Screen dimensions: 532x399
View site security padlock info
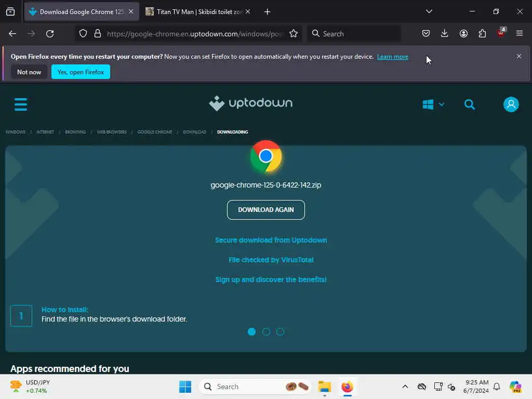click(98, 34)
